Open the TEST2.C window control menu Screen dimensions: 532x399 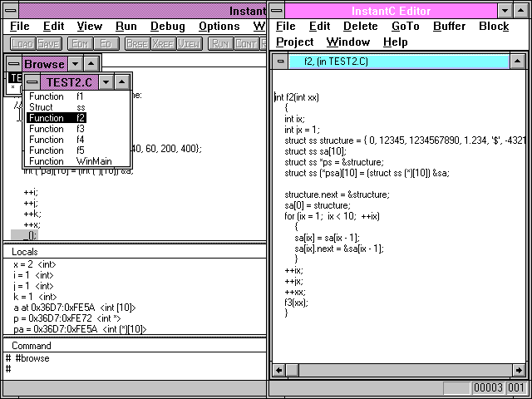32,81
